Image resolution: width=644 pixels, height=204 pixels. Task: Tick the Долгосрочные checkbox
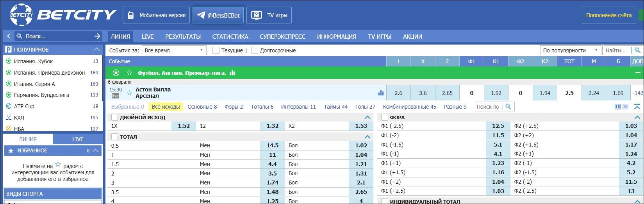(x=255, y=50)
